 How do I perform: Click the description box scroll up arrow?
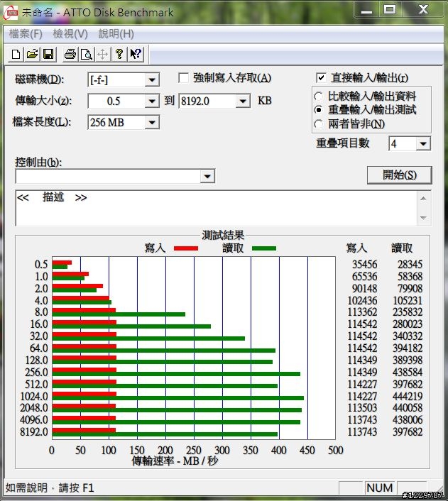tap(423, 199)
